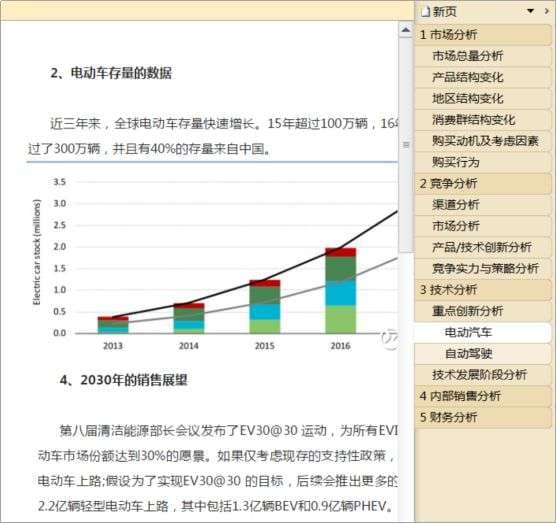Click the 2016 stacked bar in chart
The height and width of the screenshot is (524, 556).
tap(340, 291)
